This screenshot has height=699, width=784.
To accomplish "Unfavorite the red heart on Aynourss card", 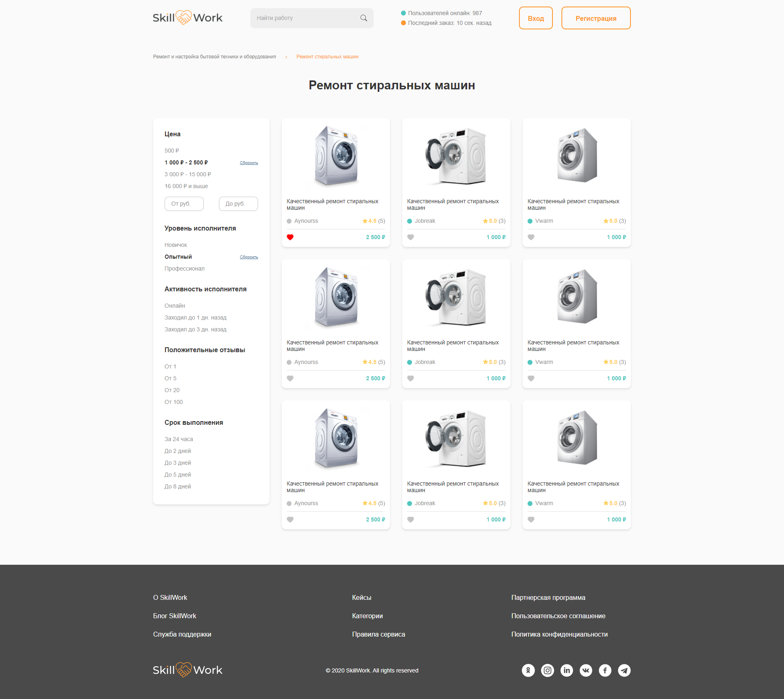I will click(290, 237).
